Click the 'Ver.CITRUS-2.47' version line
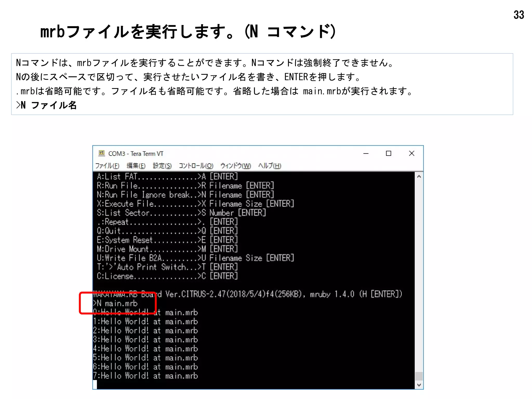Viewport: 532px width, 399px height. [x=248, y=294]
